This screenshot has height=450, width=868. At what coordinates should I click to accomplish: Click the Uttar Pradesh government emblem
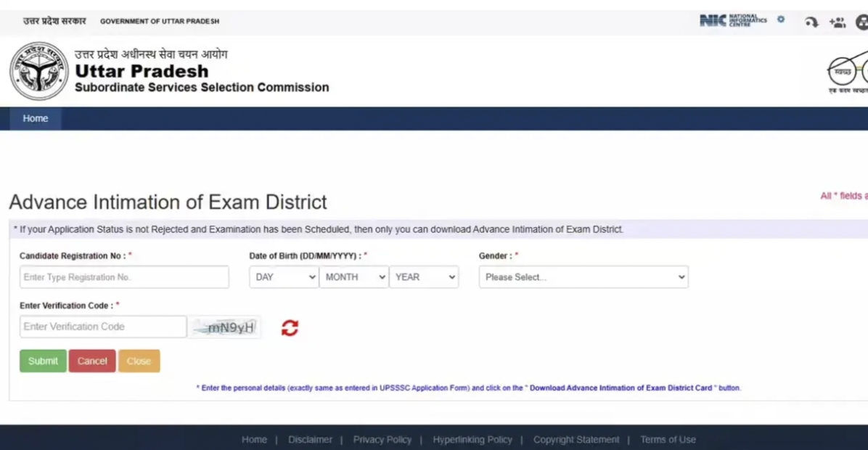click(38, 71)
